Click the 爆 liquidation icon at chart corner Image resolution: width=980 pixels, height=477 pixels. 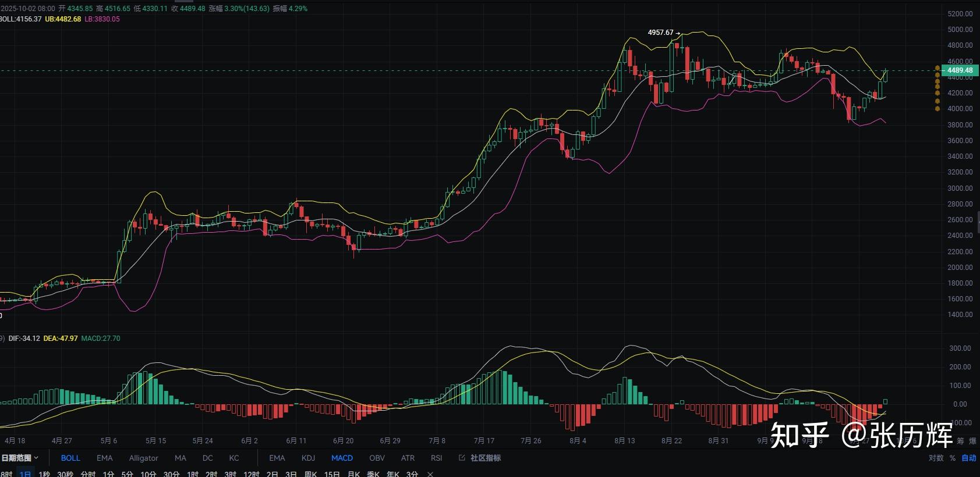click(974, 441)
